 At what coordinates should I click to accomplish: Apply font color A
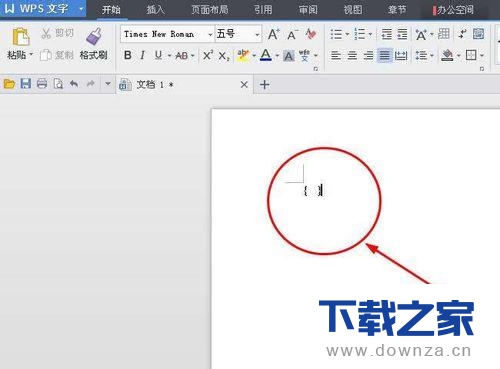click(x=266, y=55)
